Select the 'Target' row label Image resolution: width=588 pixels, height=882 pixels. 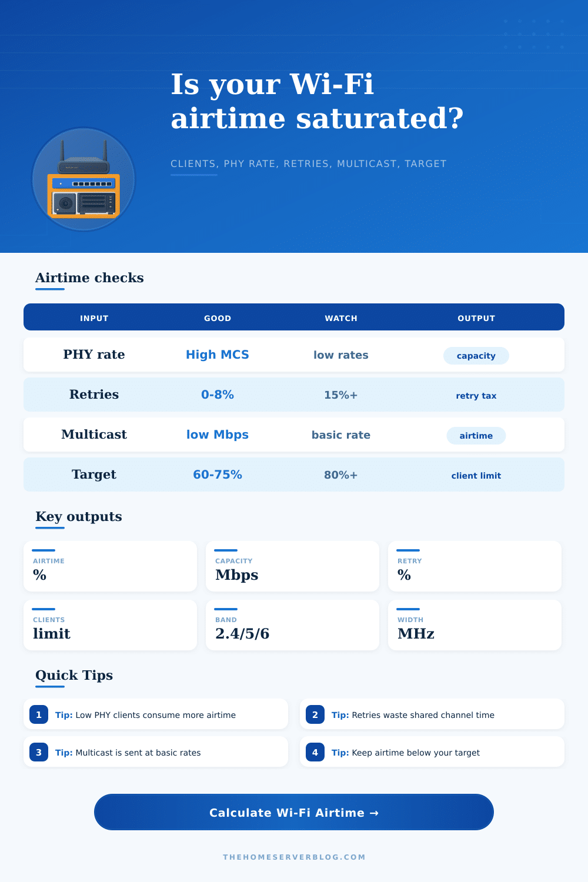(94, 475)
